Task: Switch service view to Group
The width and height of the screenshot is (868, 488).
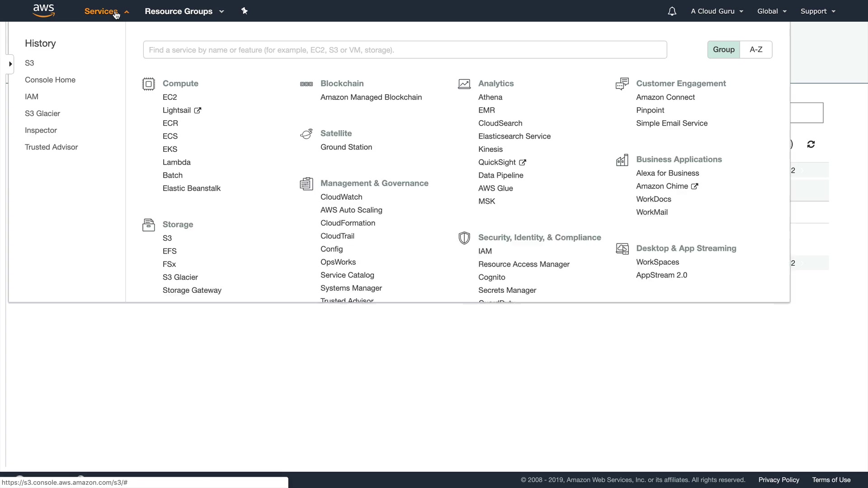Action: point(723,50)
